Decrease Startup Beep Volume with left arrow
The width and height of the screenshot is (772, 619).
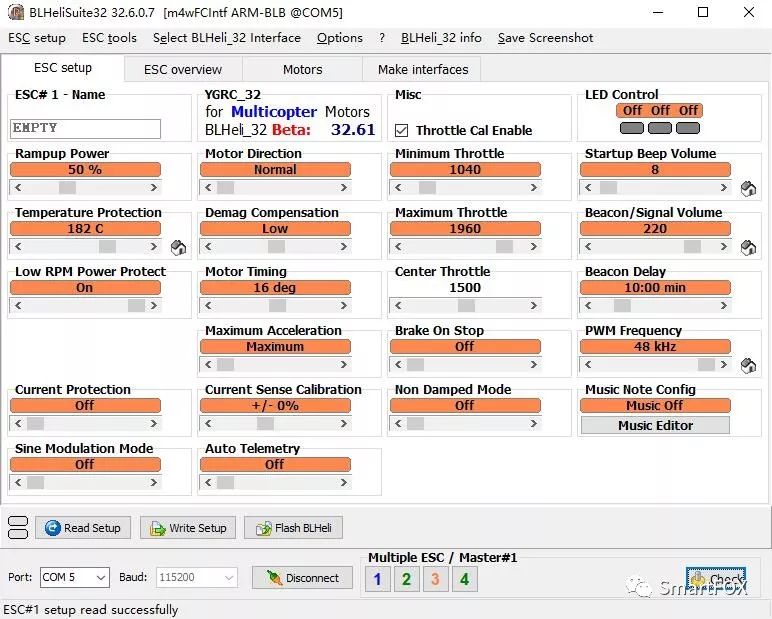click(x=588, y=188)
